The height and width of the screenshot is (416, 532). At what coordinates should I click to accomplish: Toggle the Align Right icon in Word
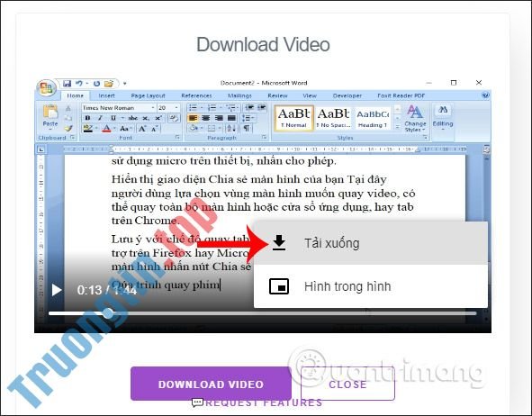point(219,118)
